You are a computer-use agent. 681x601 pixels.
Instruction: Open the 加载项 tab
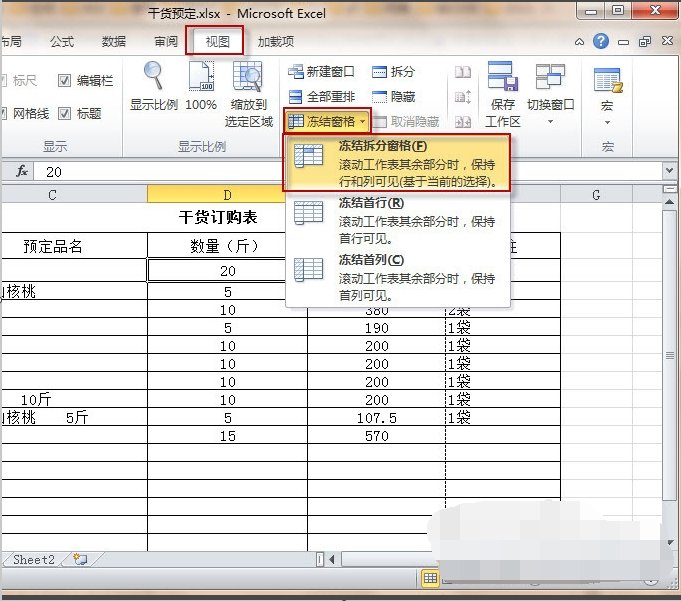point(276,41)
